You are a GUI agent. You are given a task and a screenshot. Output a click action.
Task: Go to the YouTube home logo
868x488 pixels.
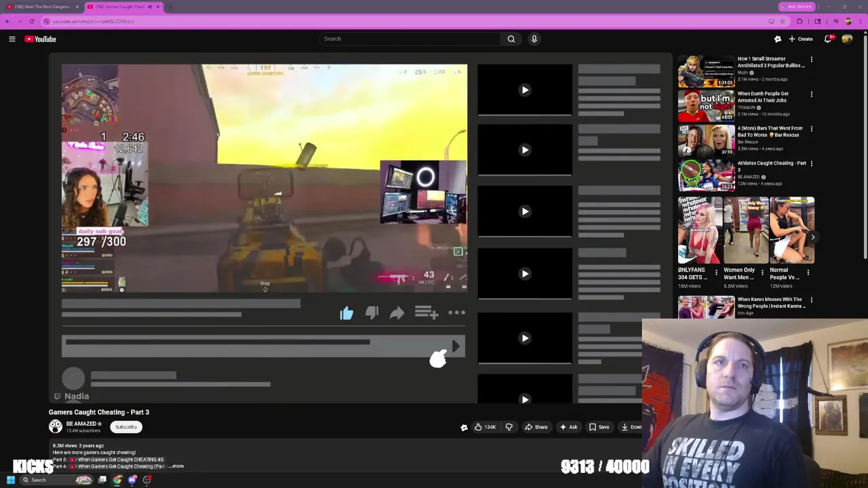point(41,39)
